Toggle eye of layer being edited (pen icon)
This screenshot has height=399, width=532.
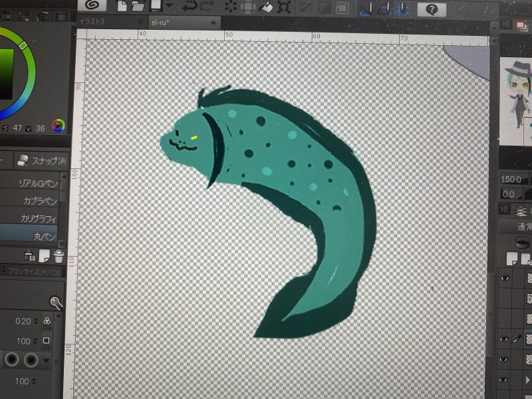point(504,338)
